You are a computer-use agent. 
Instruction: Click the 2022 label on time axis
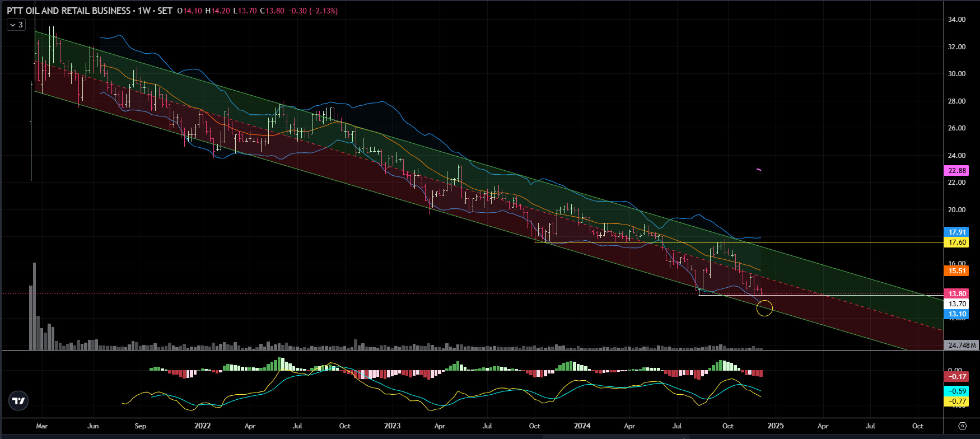pyautogui.click(x=203, y=426)
